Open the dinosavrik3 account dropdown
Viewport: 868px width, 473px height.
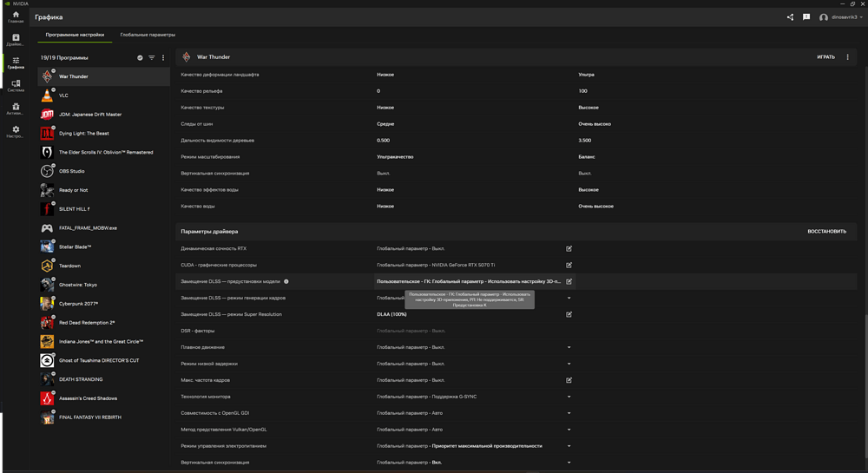point(842,17)
